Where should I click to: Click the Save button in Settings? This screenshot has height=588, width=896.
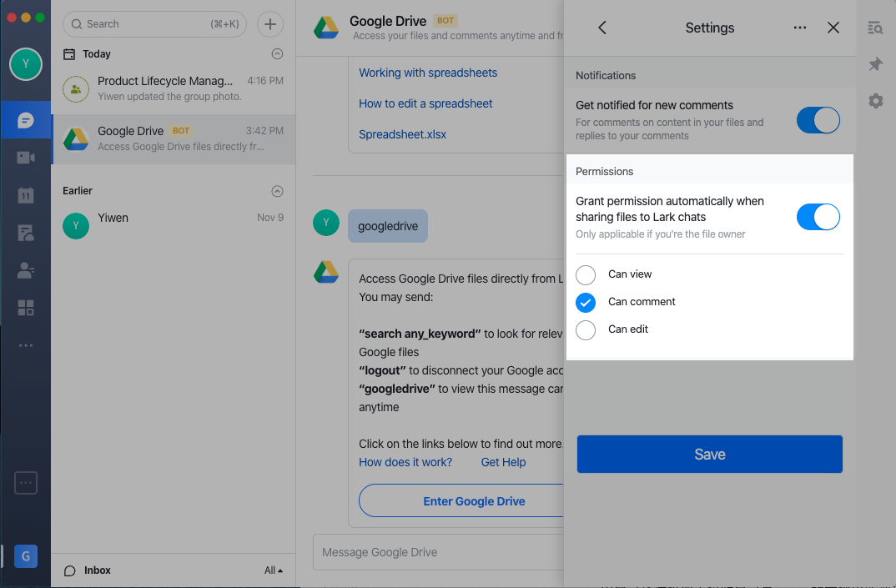click(709, 455)
